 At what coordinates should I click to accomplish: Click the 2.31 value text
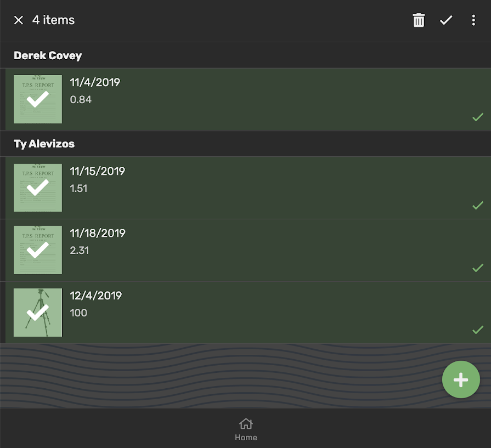pos(80,251)
